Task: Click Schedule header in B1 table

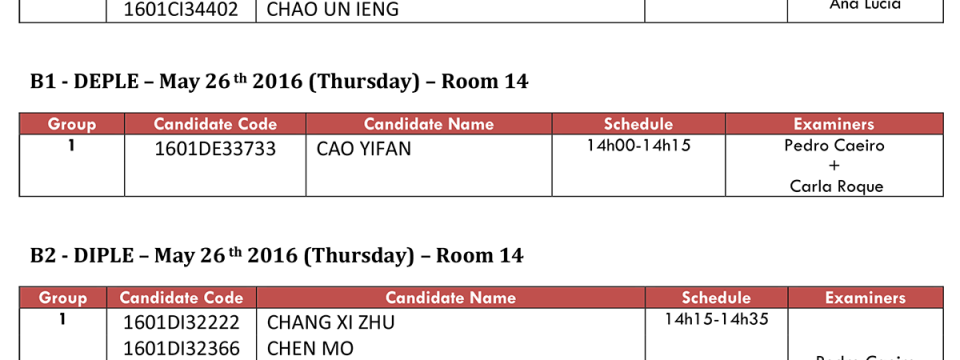Action: click(639, 124)
